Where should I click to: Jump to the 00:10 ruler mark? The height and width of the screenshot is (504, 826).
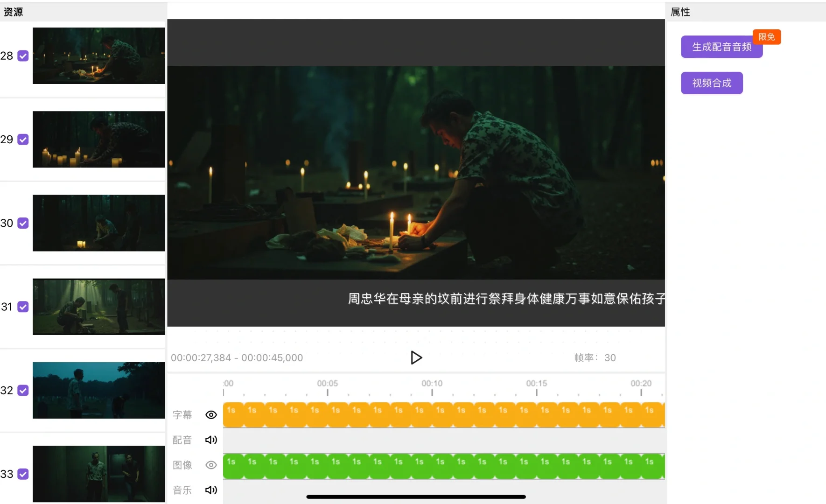432,384
